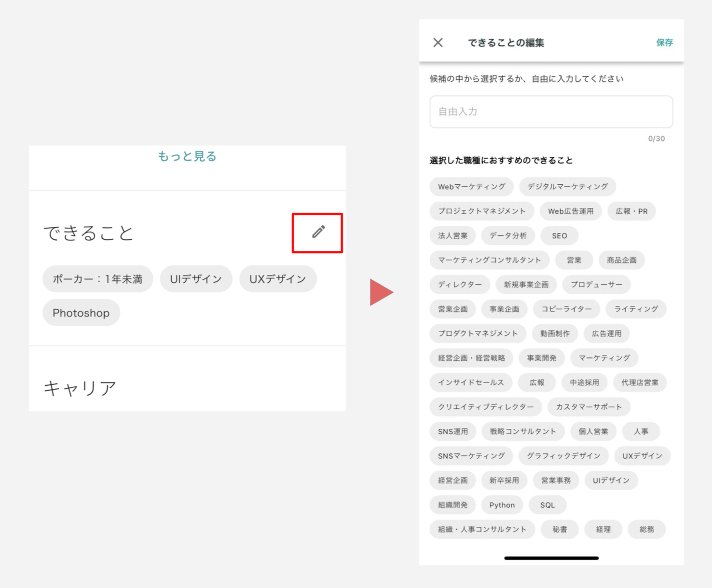Select the コピーライター suggestion chip

[566, 309]
